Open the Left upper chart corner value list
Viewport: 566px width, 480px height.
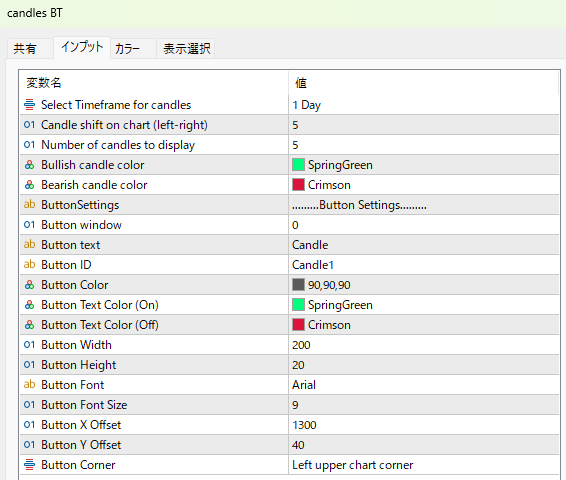point(424,465)
